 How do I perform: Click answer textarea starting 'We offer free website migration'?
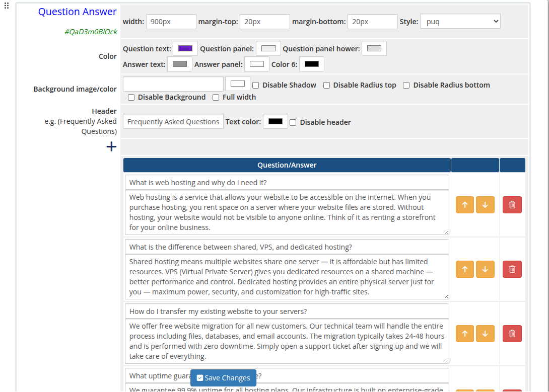tap(287, 341)
